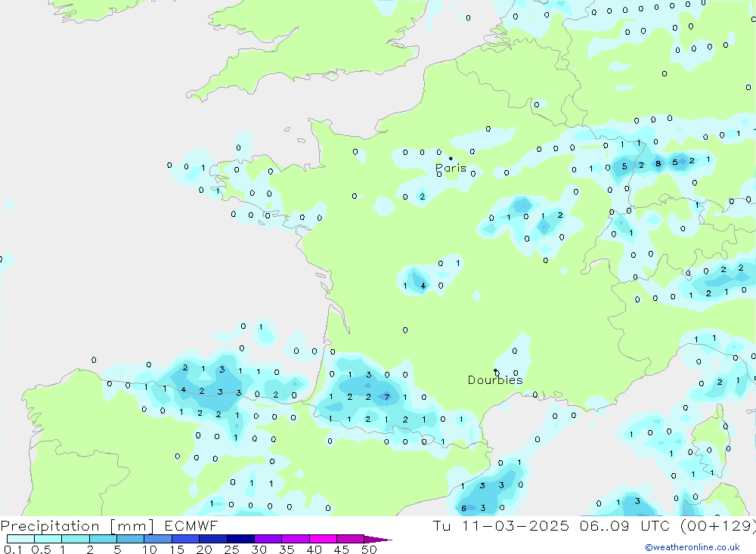
Task: Click the legend tick label '25'
Action: coord(232,549)
